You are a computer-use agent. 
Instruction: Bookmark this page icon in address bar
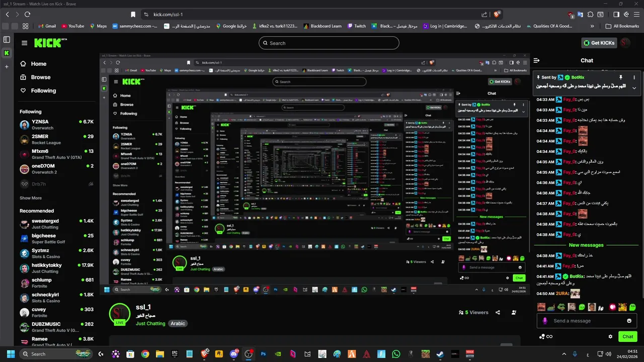pos(133,15)
